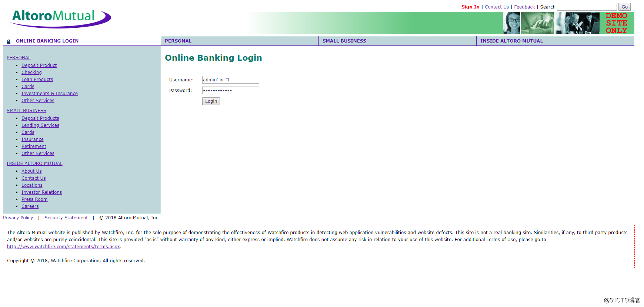The height and width of the screenshot is (307, 644).
Task: Open INSIDE ALTORO MUTUAL sidebar heading
Action: [x=34, y=163]
